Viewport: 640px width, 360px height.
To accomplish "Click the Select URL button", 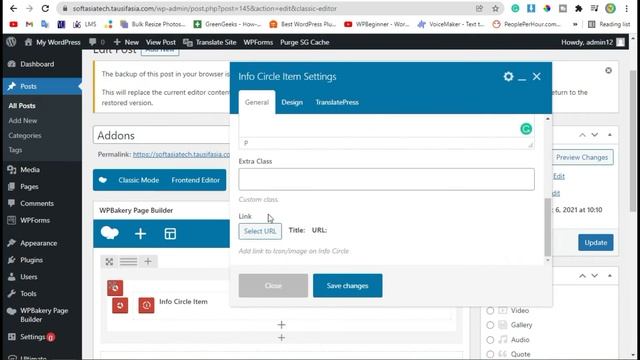I will pos(260,231).
